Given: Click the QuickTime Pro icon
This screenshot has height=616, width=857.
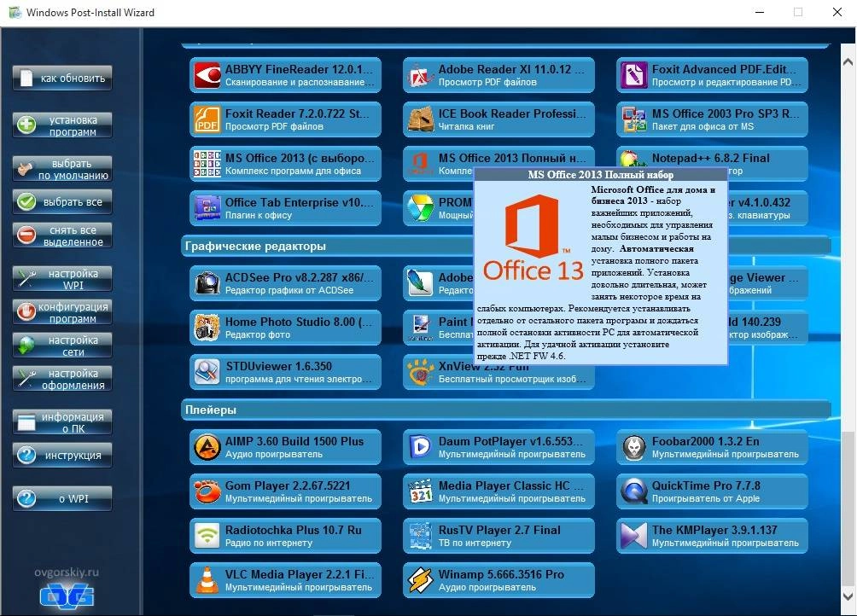Looking at the screenshot, I should [x=633, y=491].
